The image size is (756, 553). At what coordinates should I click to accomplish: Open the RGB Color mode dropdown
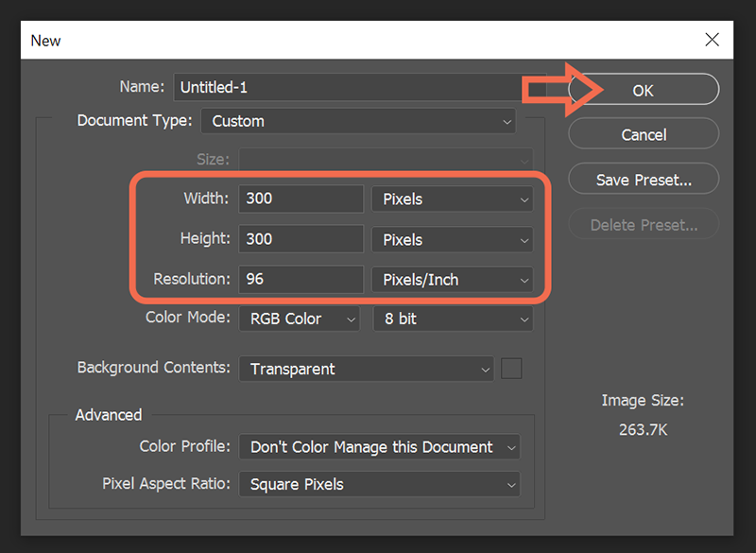(x=300, y=319)
